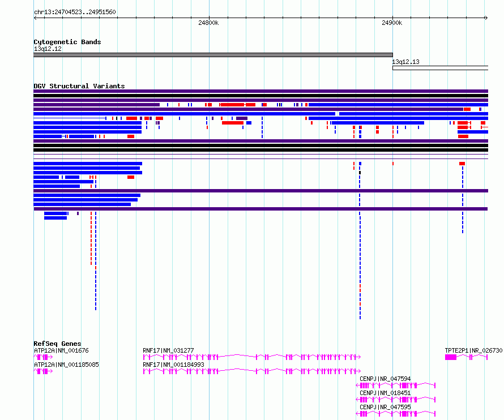This screenshot has height=420, width=504.
Task: Open the RefSeq Genes track title
Action: [58, 344]
